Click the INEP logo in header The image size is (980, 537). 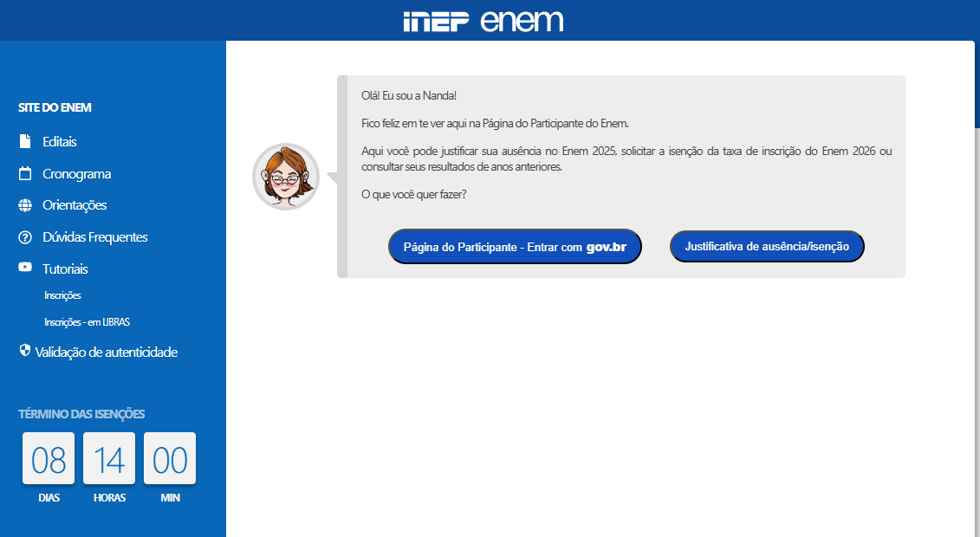[x=436, y=22]
